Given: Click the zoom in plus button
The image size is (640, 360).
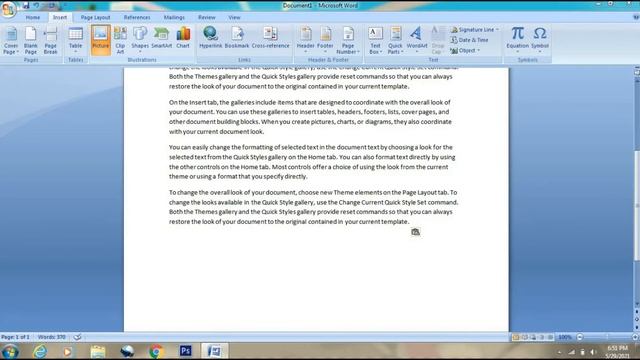Looking at the screenshot, I should (x=635, y=337).
